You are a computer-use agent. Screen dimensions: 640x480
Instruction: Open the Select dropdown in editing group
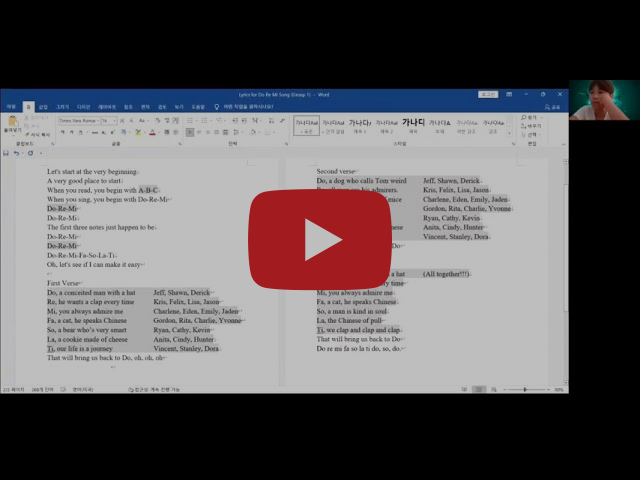[530, 135]
